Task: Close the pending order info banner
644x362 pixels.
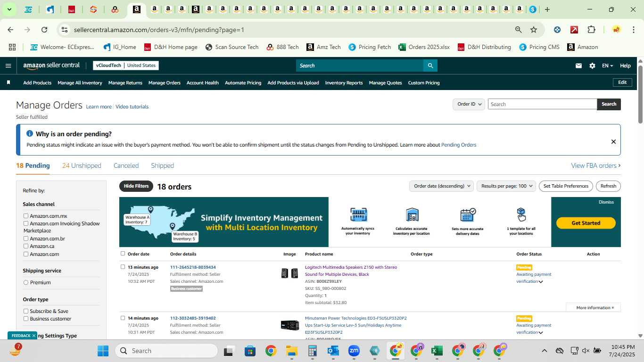Action: coord(613,141)
